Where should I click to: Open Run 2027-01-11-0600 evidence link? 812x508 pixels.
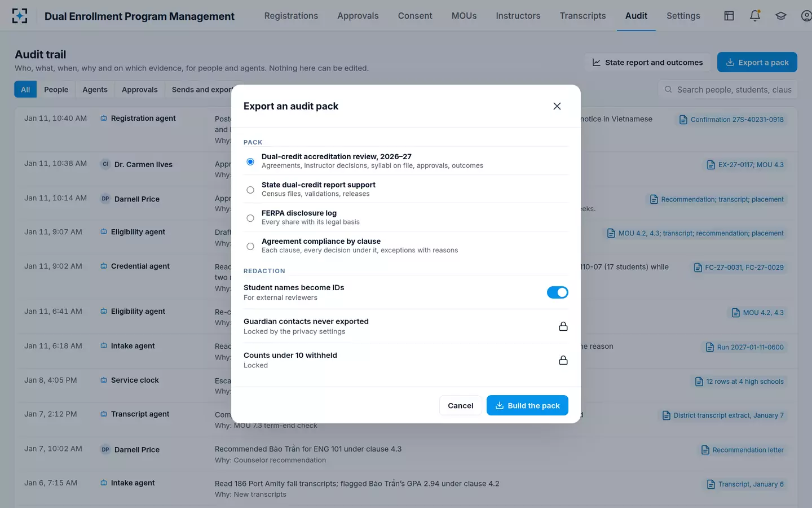tap(744, 347)
